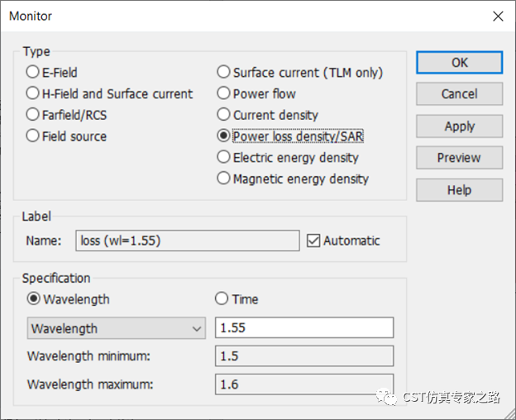Open the Wavelength dropdown list
This screenshot has height=420, width=516.
[117, 328]
